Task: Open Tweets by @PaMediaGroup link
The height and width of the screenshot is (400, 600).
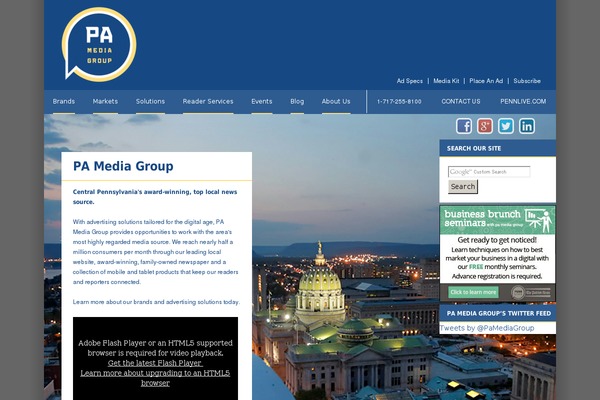Action: click(x=487, y=328)
